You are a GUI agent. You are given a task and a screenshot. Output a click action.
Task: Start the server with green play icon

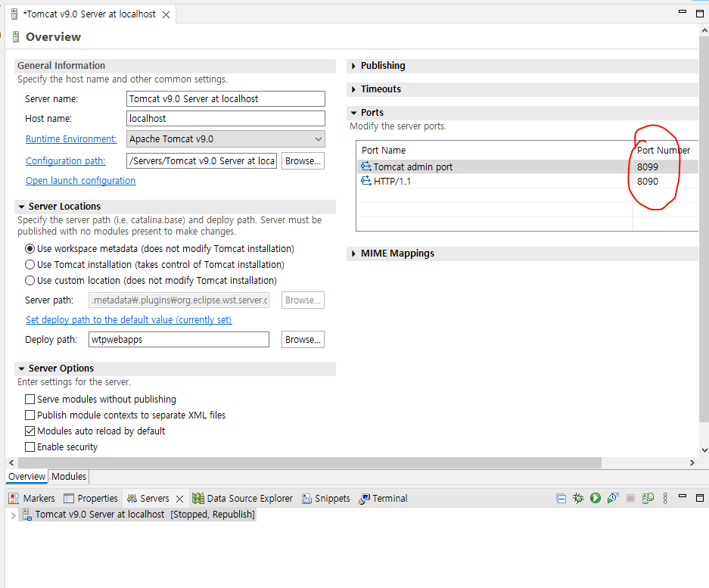click(x=595, y=499)
